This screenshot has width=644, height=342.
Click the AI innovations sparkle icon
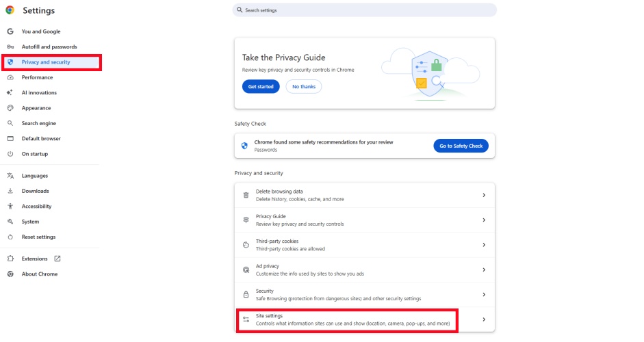point(10,92)
